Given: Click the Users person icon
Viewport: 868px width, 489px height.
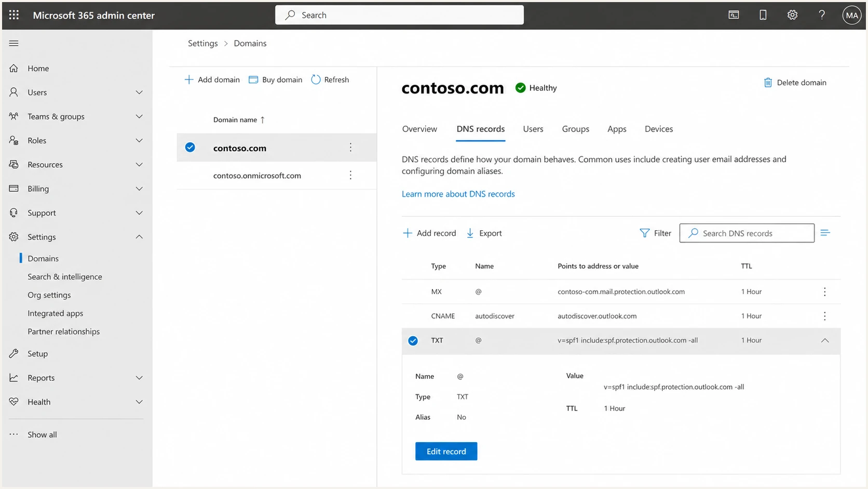Looking at the screenshot, I should click(14, 92).
